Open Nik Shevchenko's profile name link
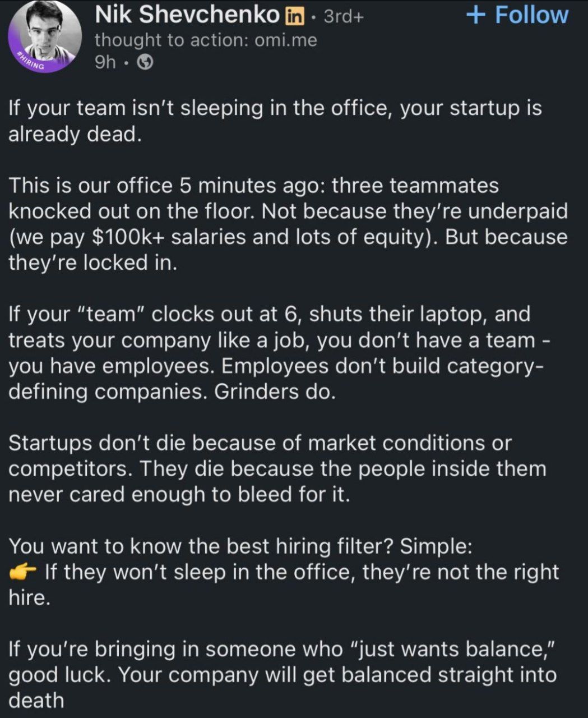Screen dimensions: 588x718 (x=187, y=15)
